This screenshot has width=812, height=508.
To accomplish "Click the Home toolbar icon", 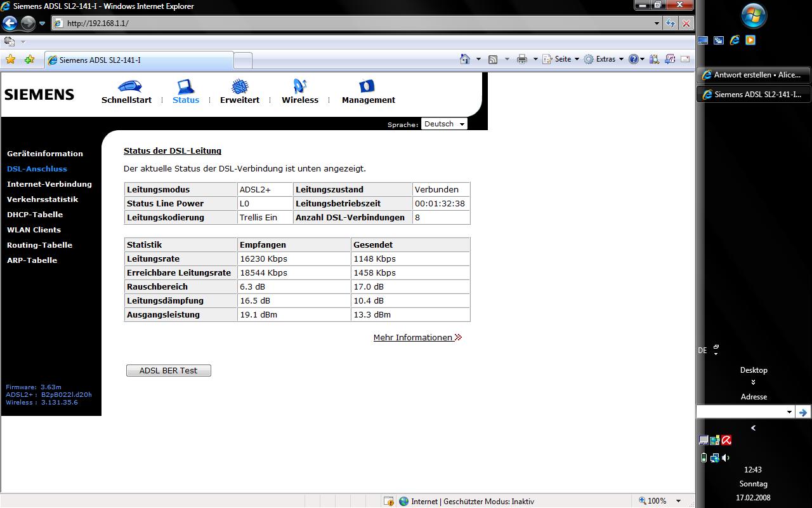I will tap(465, 59).
